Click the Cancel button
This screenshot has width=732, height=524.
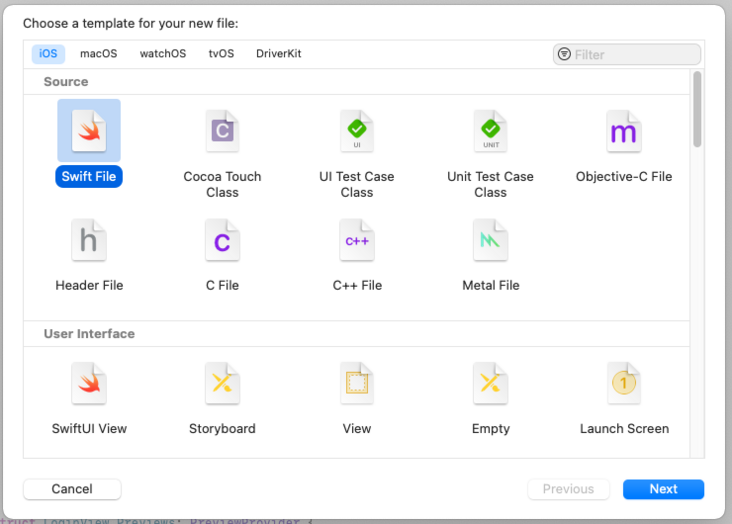tap(72, 489)
